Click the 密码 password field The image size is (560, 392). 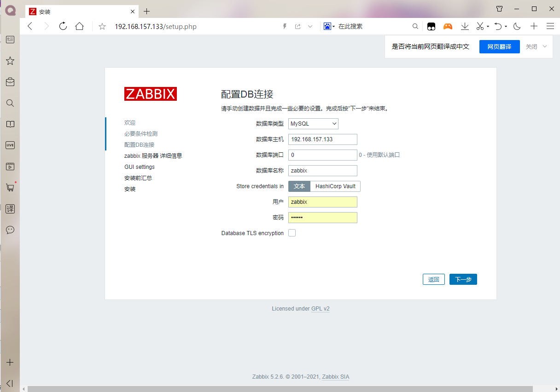click(x=323, y=218)
